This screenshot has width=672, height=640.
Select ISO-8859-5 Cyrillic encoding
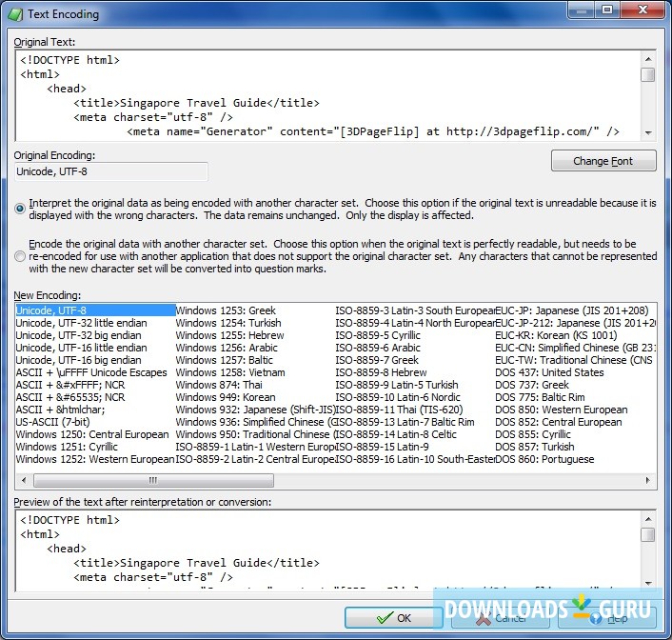click(x=378, y=335)
